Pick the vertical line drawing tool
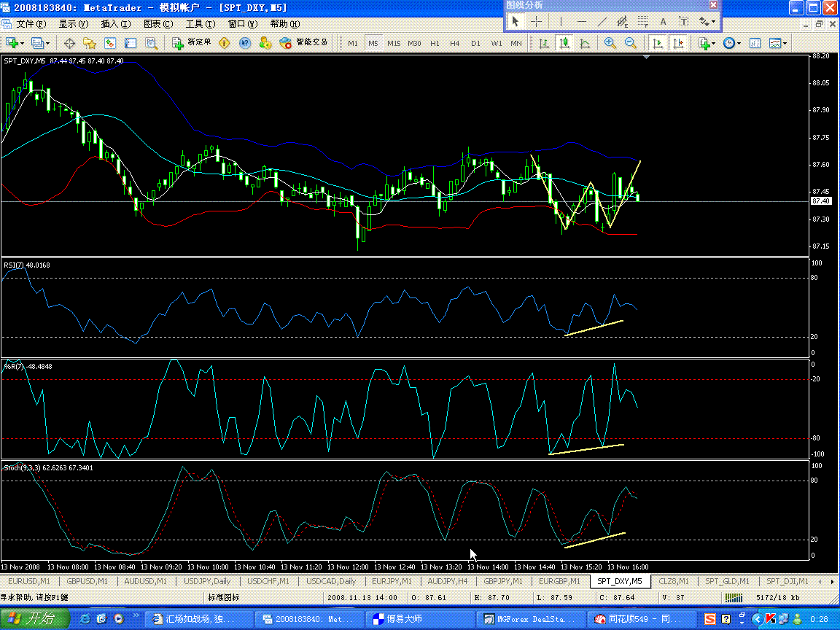Image resolution: width=840 pixels, height=630 pixels. point(560,21)
